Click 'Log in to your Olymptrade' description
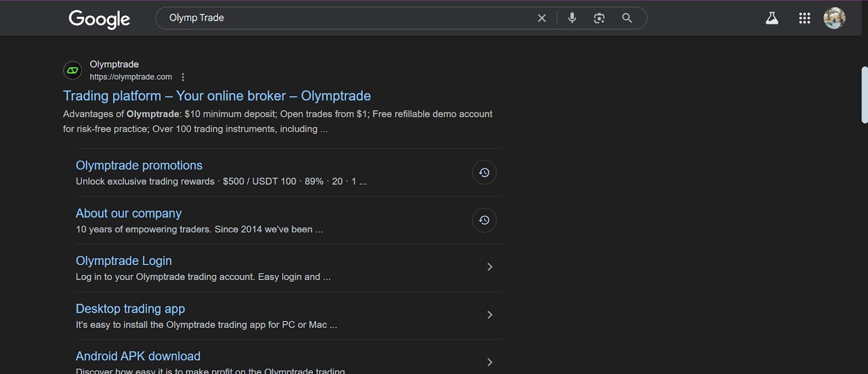Image resolution: width=868 pixels, height=374 pixels. click(203, 277)
